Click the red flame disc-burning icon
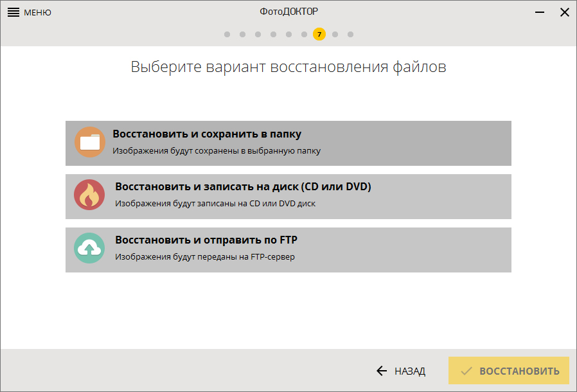The width and height of the screenshot is (577, 392). pyautogui.click(x=89, y=195)
